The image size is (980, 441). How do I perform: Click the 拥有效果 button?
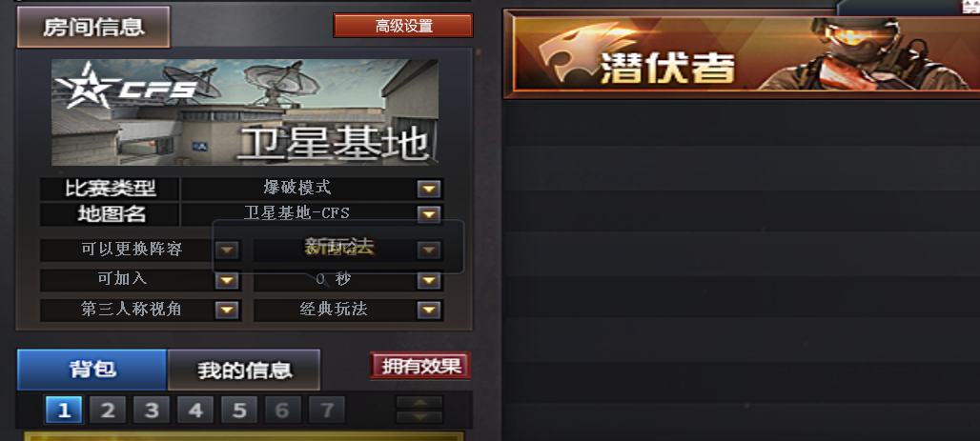point(420,366)
